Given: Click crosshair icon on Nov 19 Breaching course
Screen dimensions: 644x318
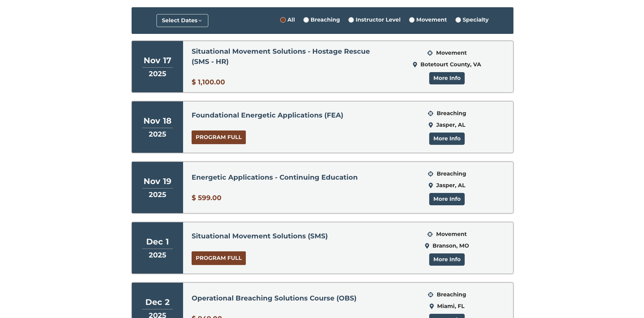Looking at the screenshot, I should coord(430,174).
